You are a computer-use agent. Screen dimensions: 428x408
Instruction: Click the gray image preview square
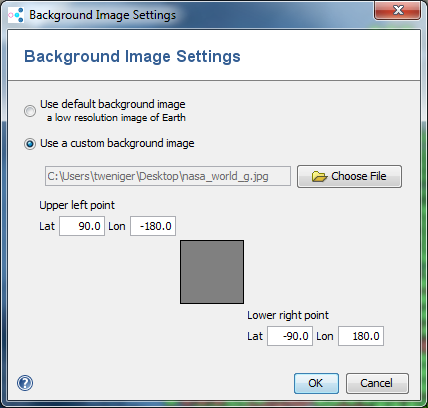tap(212, 272)
